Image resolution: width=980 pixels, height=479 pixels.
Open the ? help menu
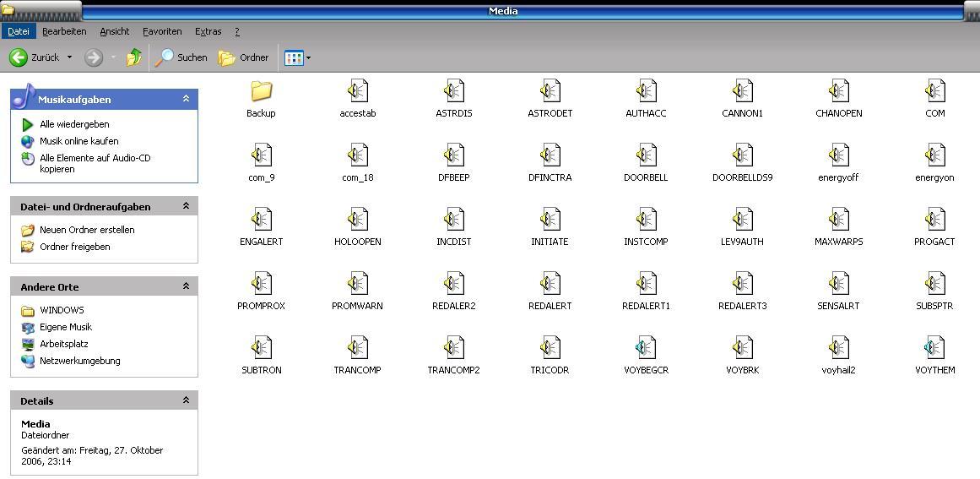coord(237,31)
